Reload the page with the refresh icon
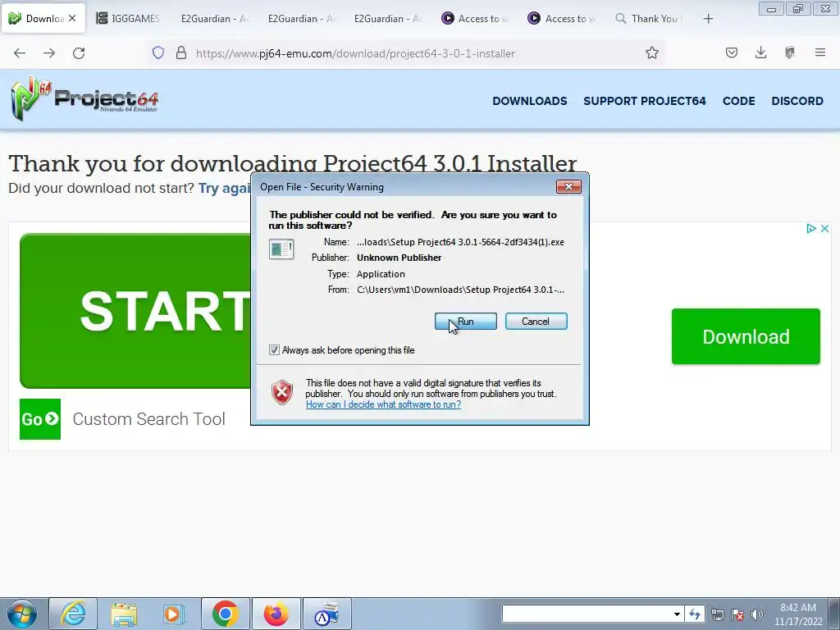Viewport: 840px width, 630px height. pyautogui.click(x=79, y=53)
